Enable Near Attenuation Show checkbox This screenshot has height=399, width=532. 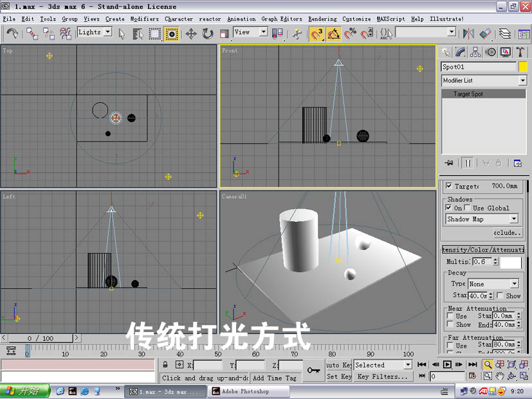tap(450, 324)
